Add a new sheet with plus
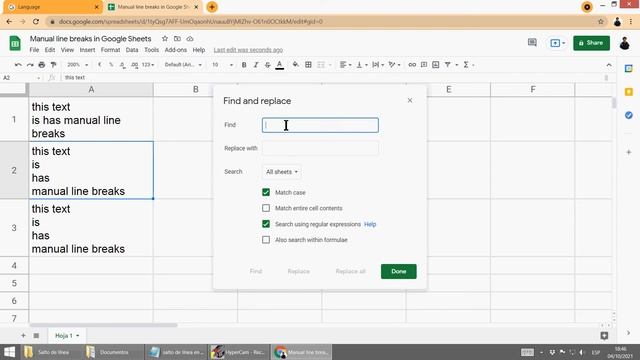 (23, 336)
